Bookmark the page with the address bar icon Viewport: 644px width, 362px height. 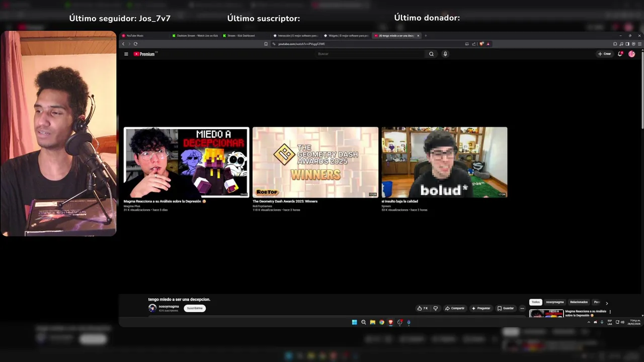coord(266,44)
